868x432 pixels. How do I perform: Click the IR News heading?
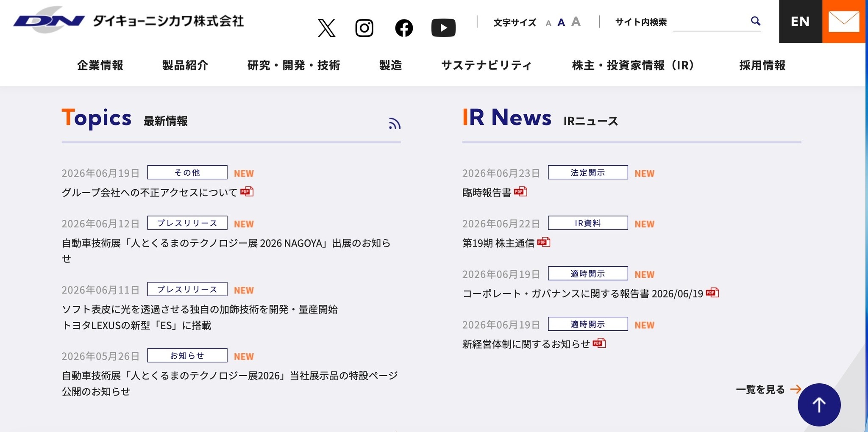click(x=507, y=117)
